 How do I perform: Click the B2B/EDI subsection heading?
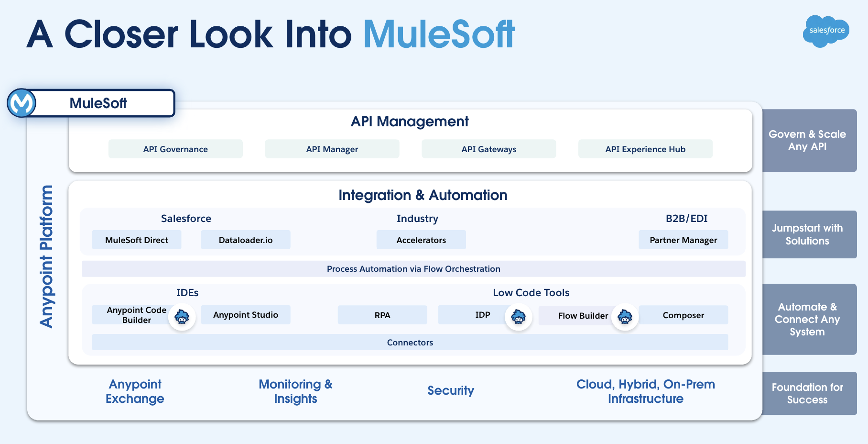687,219
